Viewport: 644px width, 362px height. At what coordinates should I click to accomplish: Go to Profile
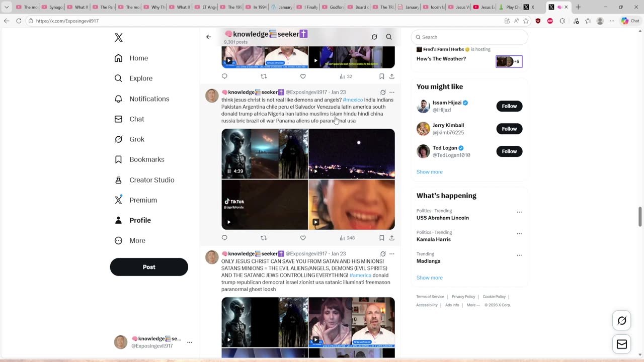pos(132,220)
